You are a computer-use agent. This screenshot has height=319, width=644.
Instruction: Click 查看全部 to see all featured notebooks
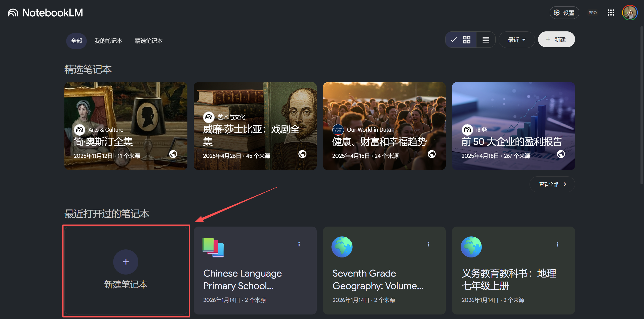[552, 184]
